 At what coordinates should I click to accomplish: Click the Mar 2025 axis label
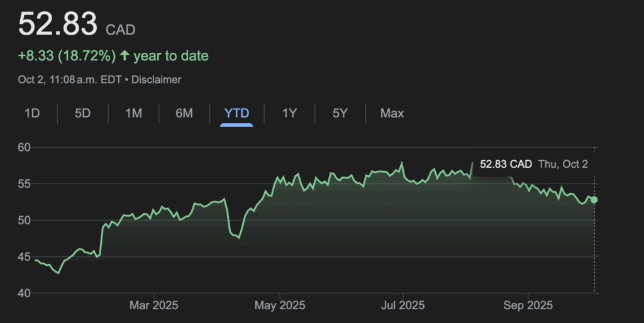pos(154,305)
